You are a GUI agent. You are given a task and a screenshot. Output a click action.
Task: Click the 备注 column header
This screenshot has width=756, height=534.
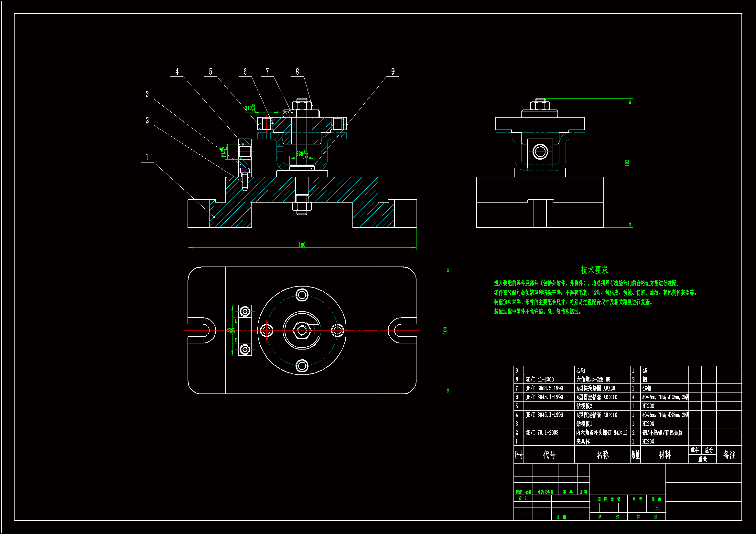(x=729, y=455)
